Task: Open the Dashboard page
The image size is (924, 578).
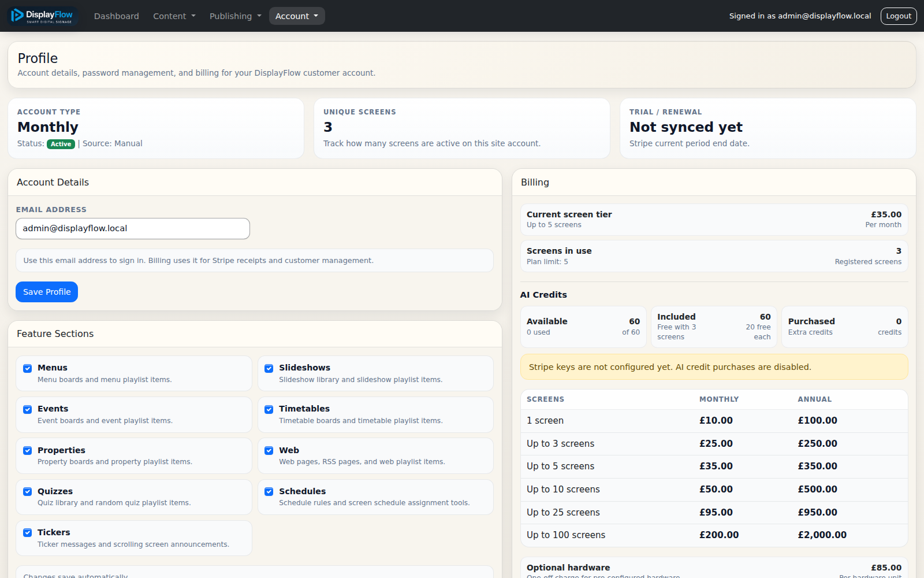Action: [117, 16]
